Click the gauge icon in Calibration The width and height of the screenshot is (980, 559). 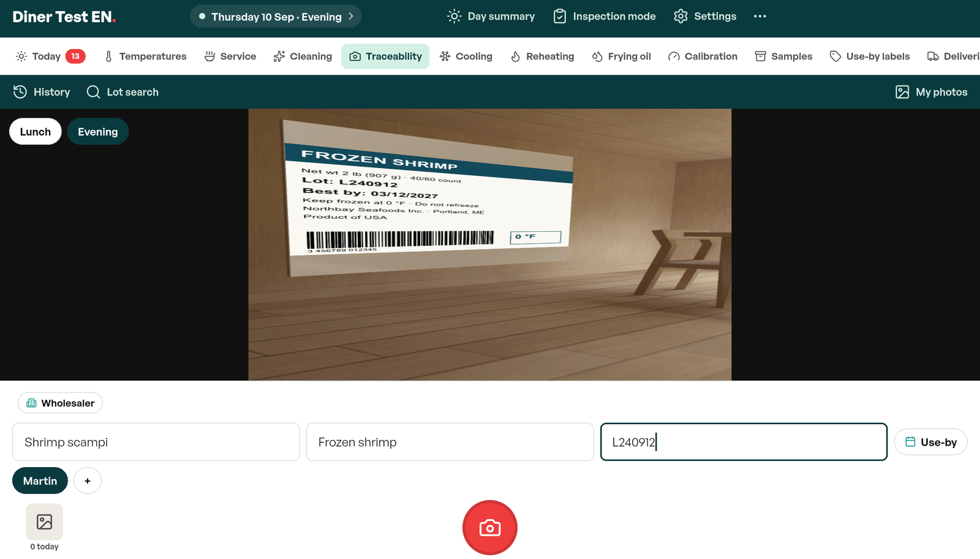(x=674, y=56)
